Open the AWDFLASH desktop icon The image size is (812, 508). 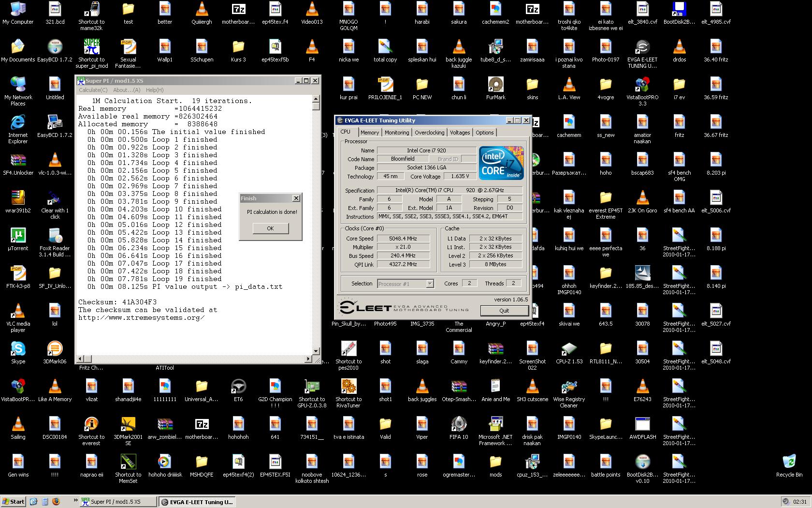pos(642,428)
